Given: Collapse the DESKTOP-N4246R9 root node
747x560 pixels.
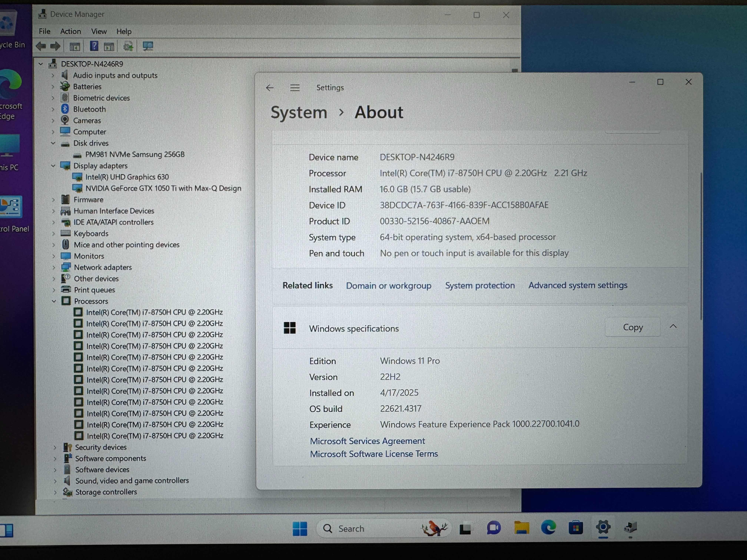Looking at the screenshot, I should point(41,64).
